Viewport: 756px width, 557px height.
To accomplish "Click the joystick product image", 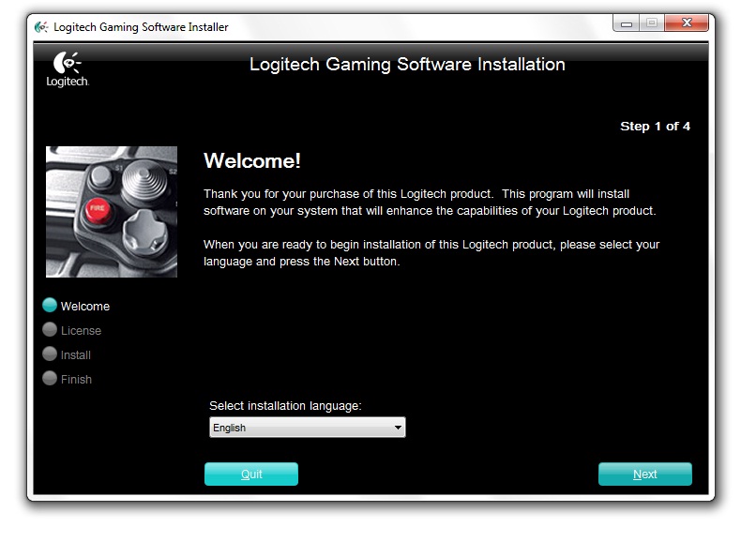I will point(112,212).
